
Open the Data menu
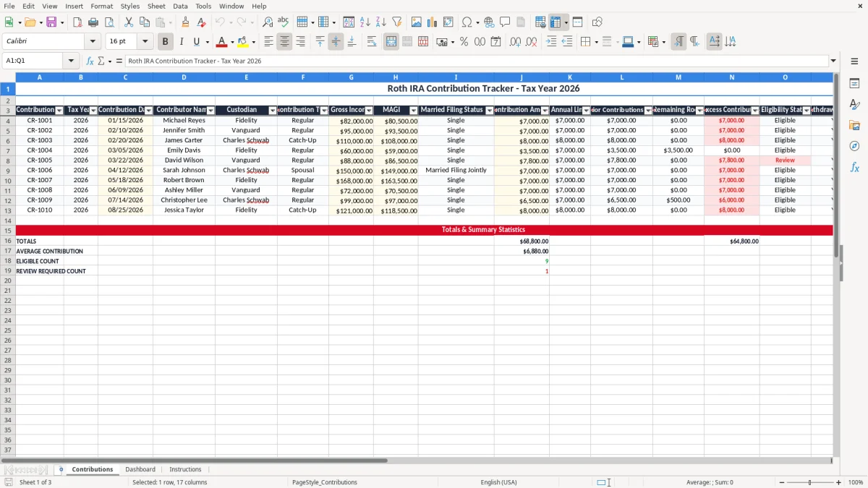(x=180, y=6)
